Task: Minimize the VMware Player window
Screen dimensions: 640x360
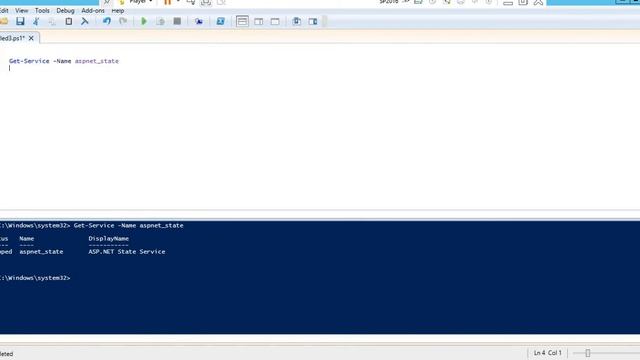Action: point(508,2)
